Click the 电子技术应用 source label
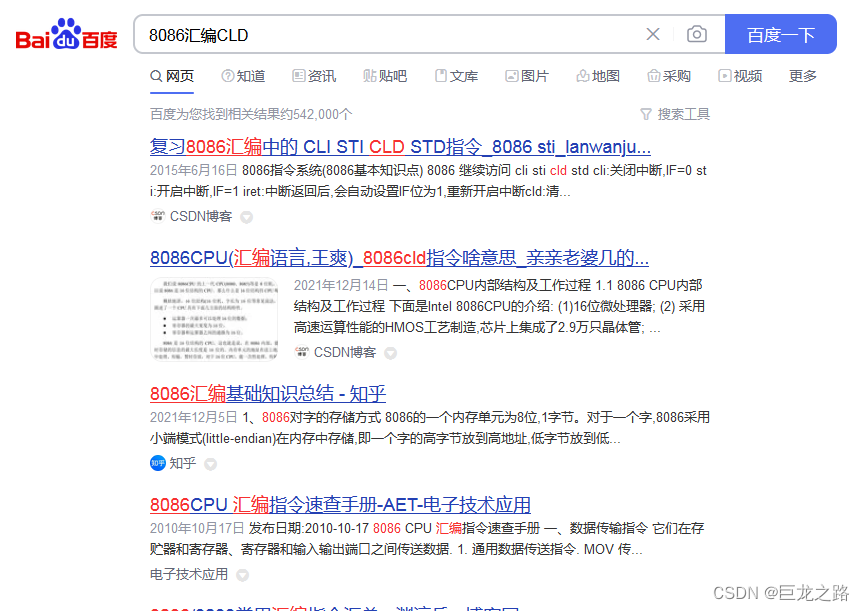Viewport: 865px width, 611px height. tap(189, 575)
